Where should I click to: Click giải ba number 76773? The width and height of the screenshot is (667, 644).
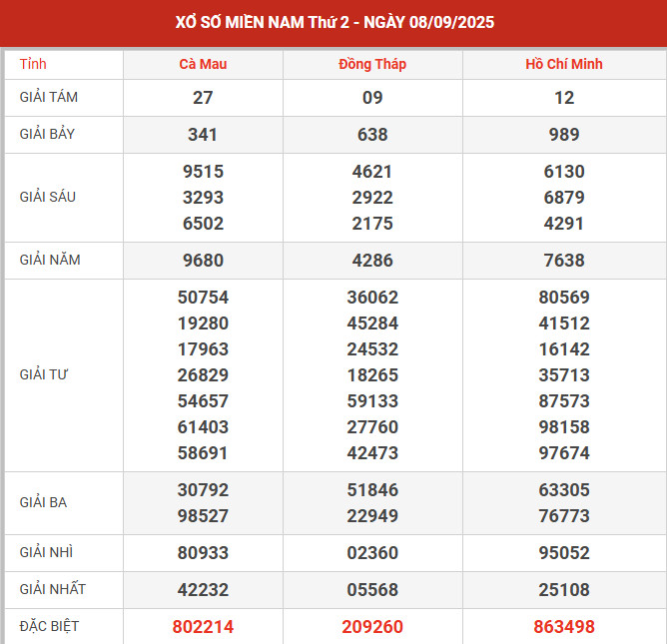click(564, 516)
